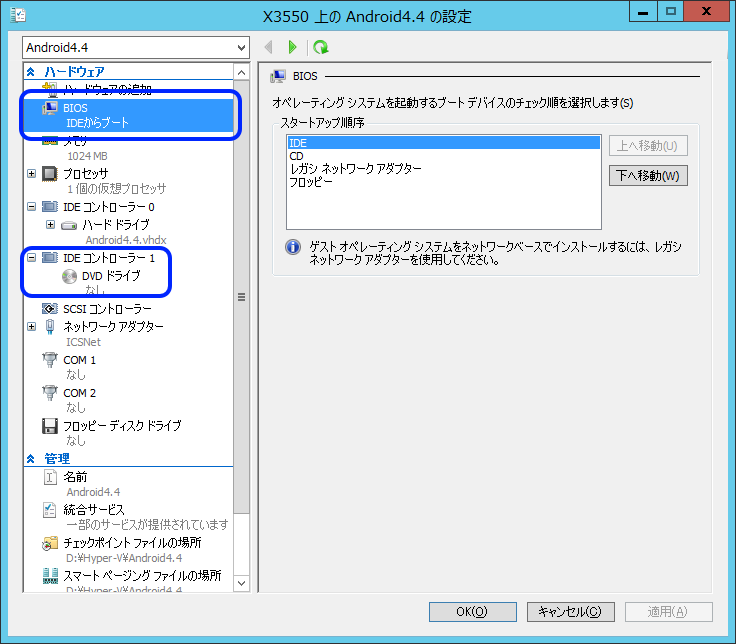
Task: Click the tree scrollbar down arrow
Action: pyautogui.click(x=241, y=583)
